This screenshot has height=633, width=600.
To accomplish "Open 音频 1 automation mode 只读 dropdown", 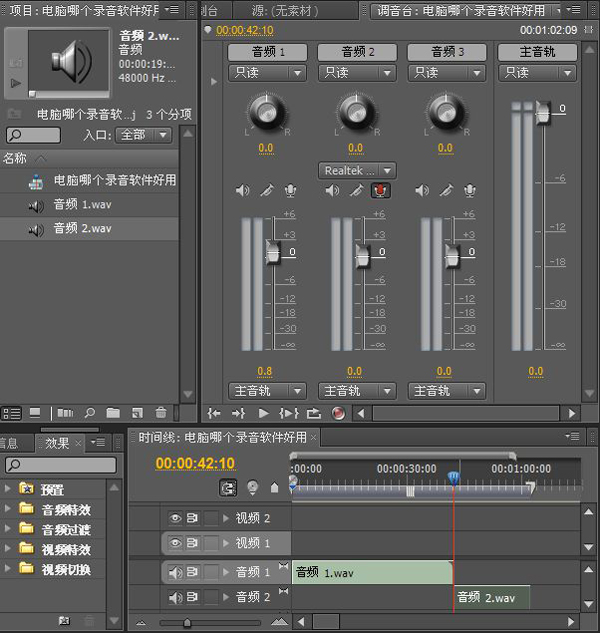I will tap(267, 73).
